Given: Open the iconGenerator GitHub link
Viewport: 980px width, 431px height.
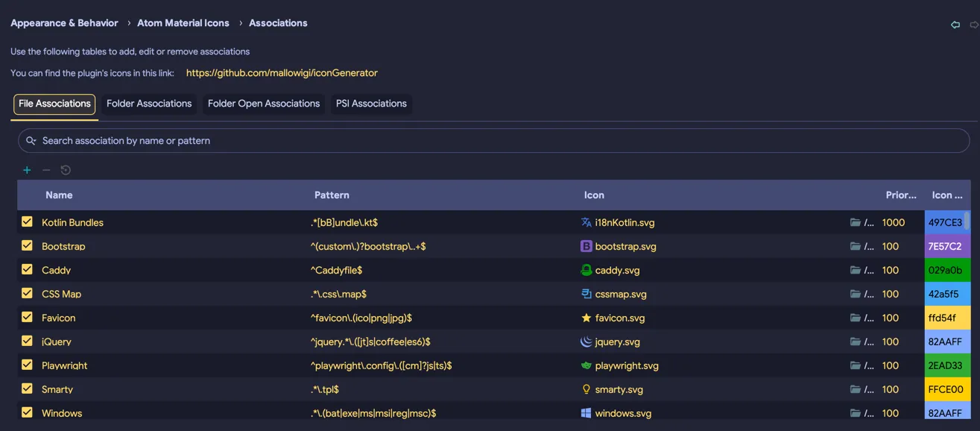Looking at the screenshot, I should 282,73.
